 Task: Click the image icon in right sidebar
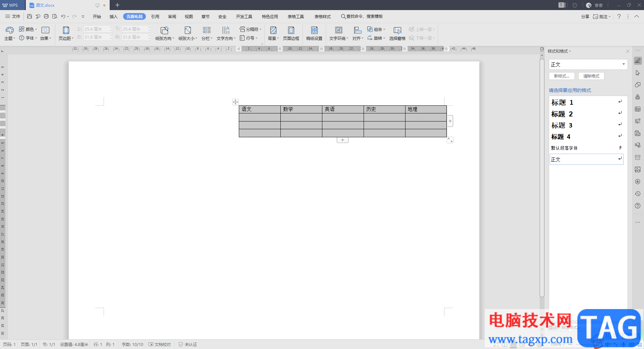tap(638, 169)
